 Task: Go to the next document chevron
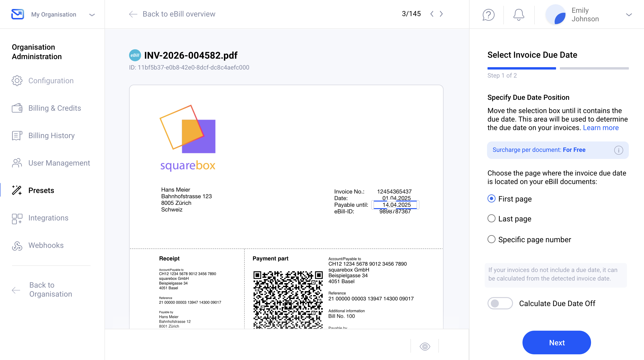[x=441, y=14]
